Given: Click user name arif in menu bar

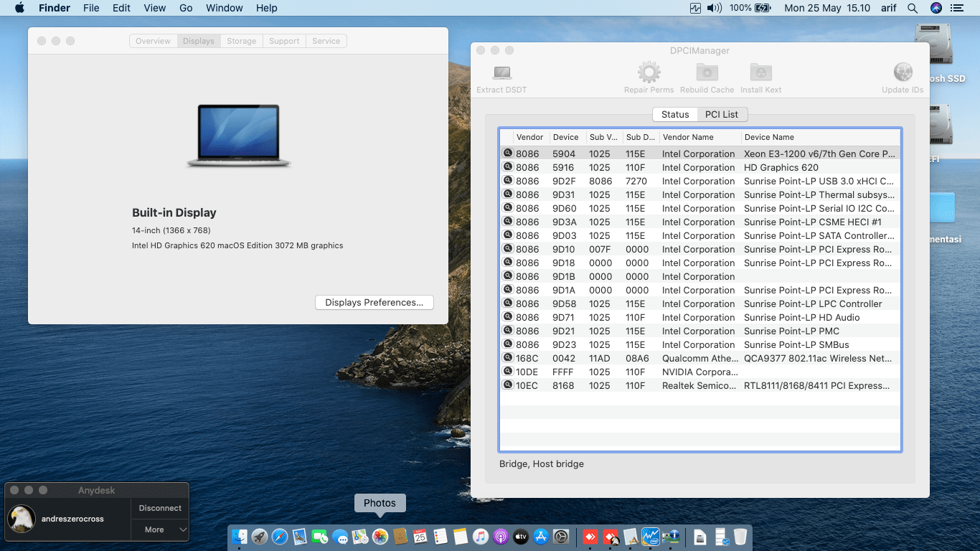Looking at the screenshot, I should (890, 8).
